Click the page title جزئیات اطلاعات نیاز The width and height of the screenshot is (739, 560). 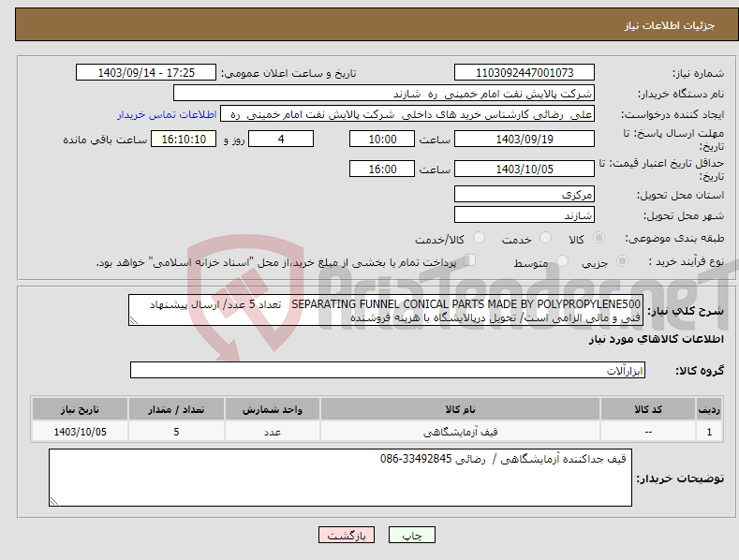click(670, 25)
